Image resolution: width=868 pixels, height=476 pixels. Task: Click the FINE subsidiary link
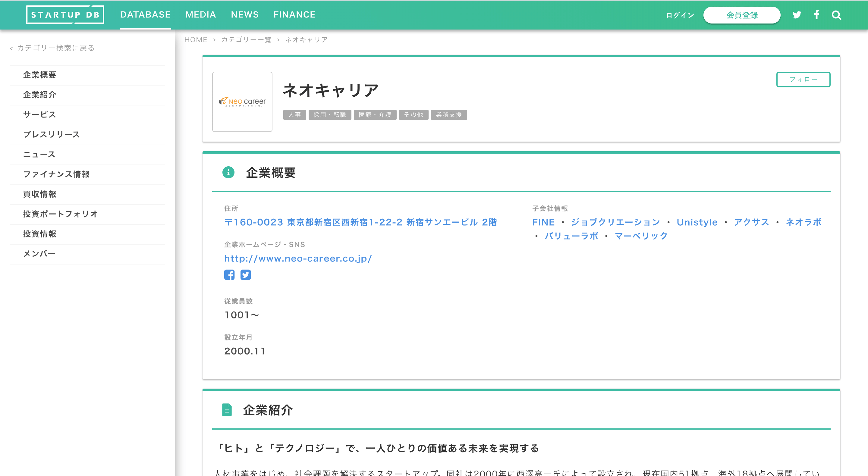[543, 222]
